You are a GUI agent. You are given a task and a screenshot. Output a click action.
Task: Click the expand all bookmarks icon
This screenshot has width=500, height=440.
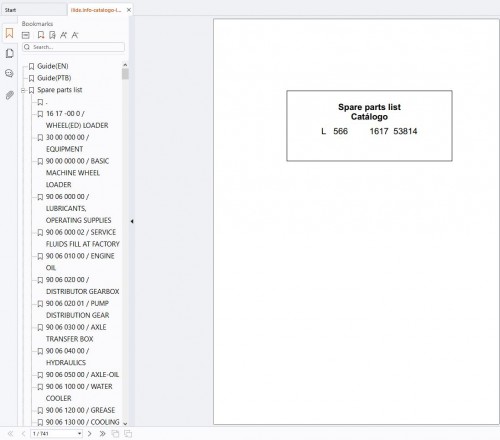click(x=26, y=35)
